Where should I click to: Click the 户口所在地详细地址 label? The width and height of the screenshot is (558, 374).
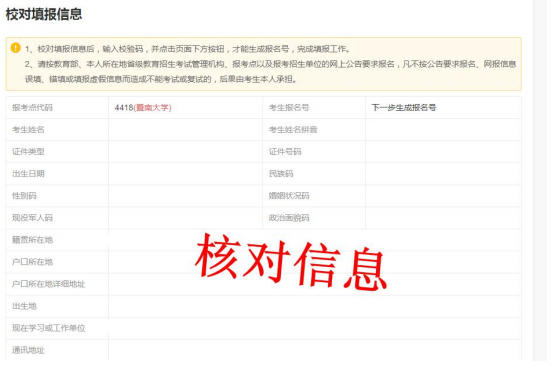pos(49,284)
